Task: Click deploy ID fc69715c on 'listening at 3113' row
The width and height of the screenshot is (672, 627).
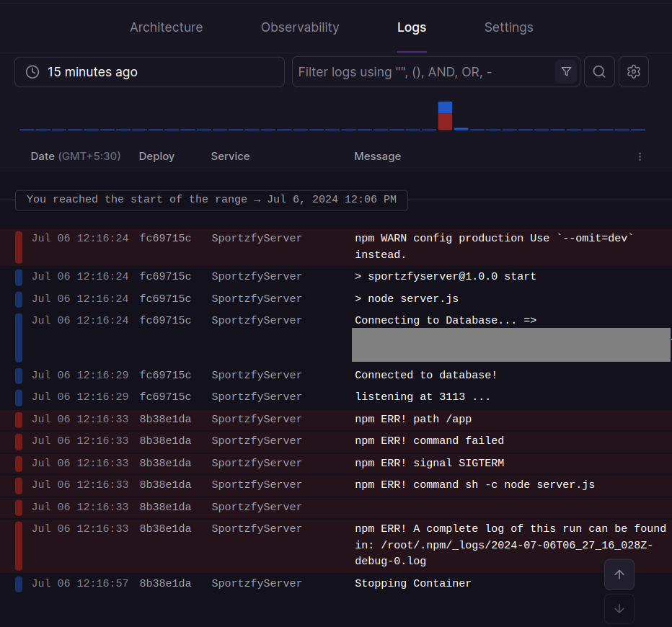Action: pyautogui.click(x=165, y=397)
